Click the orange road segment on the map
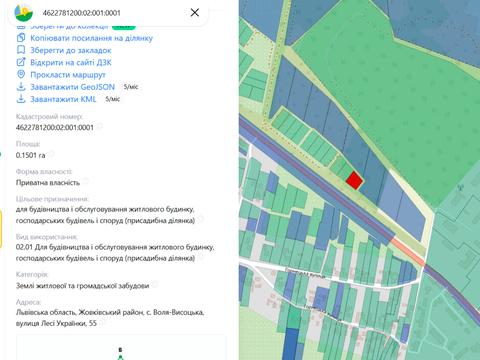This screenshot has width=480, height=360. coord(408,252)
